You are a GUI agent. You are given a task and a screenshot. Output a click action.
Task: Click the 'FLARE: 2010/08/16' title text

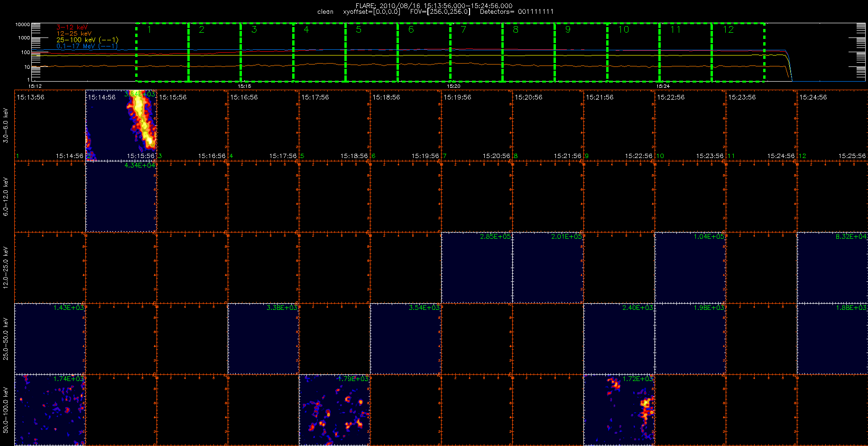point(388,6)
